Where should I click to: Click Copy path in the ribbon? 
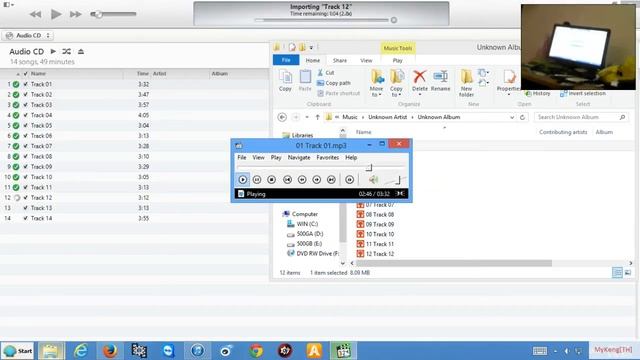point(334,83)
